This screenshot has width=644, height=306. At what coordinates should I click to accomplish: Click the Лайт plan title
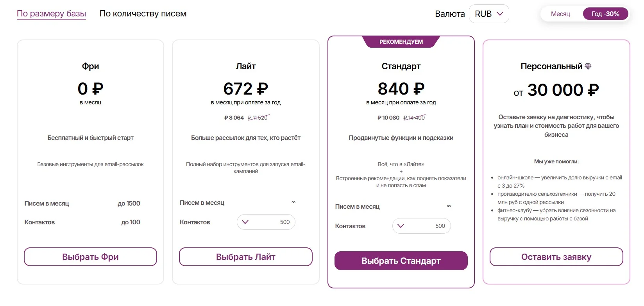coord(246,66)
